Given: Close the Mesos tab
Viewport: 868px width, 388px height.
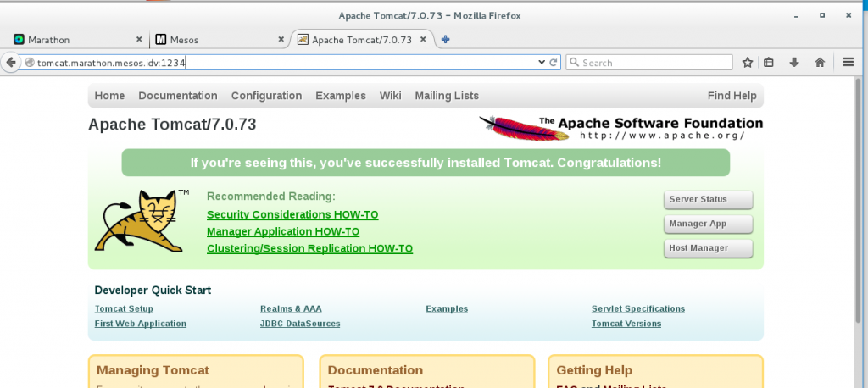Looking at the screenshot, I should [281, 39].
